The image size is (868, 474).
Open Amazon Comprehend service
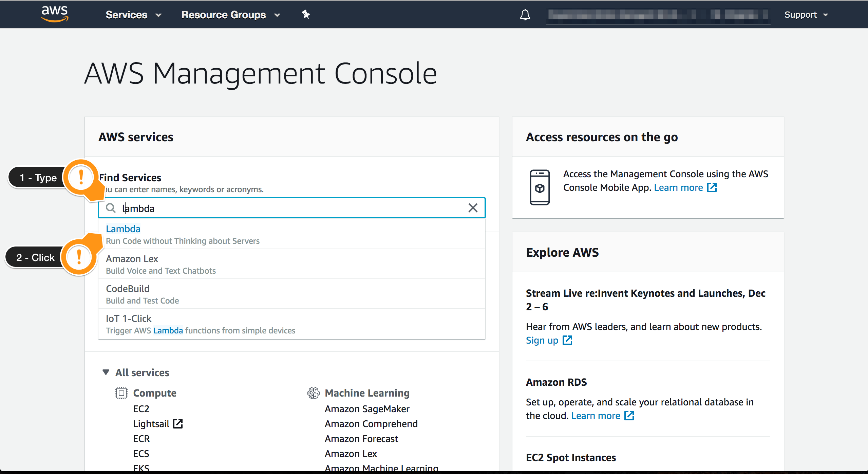point(371,424)
